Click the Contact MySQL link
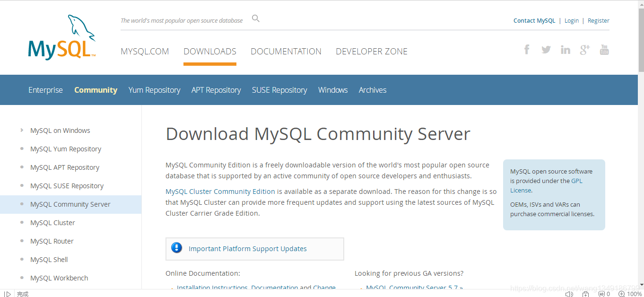This screenshot has width=644, height=297. (x=534, y=20)
